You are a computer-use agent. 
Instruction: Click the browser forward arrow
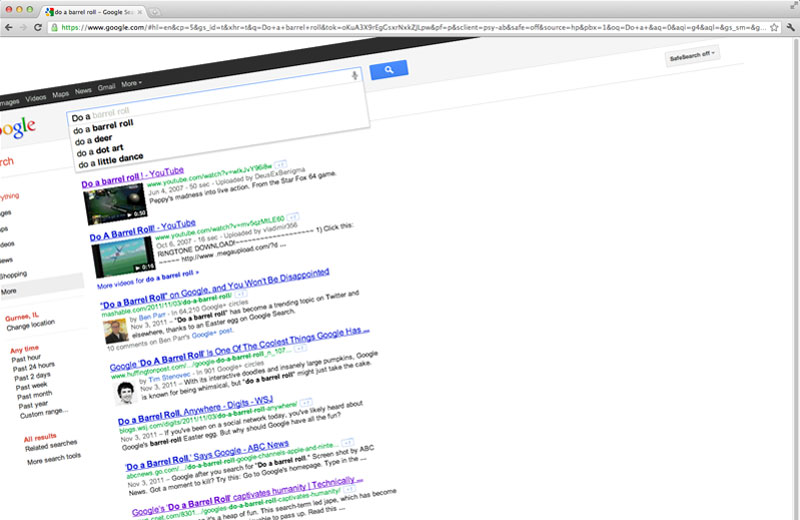click(23, 28)
